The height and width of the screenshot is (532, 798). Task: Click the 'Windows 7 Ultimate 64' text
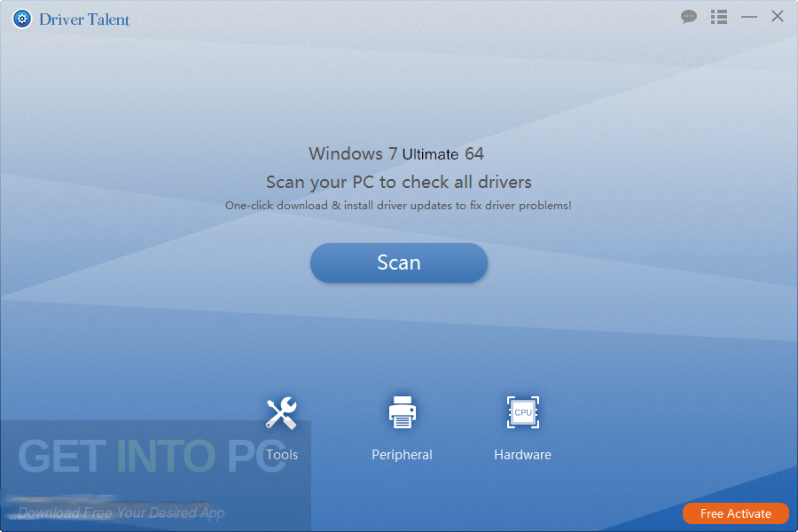click(396, 153)
